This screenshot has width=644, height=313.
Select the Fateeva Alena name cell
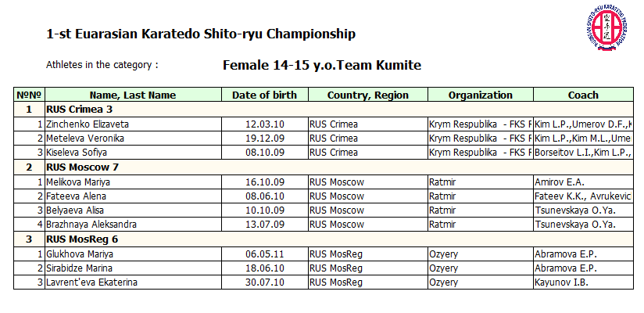(133, 196)
